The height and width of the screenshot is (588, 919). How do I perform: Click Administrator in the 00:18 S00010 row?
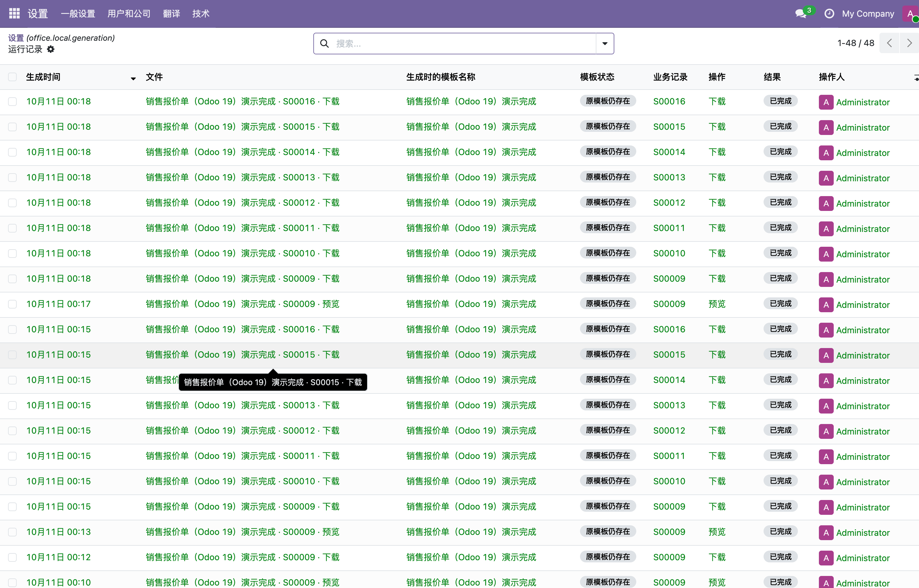pyautogui.click(x=862, y=254)
